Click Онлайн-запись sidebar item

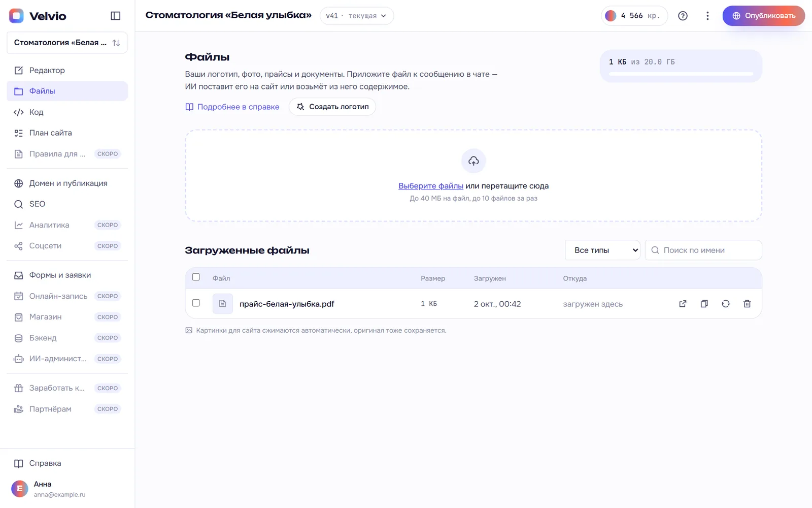67,296
